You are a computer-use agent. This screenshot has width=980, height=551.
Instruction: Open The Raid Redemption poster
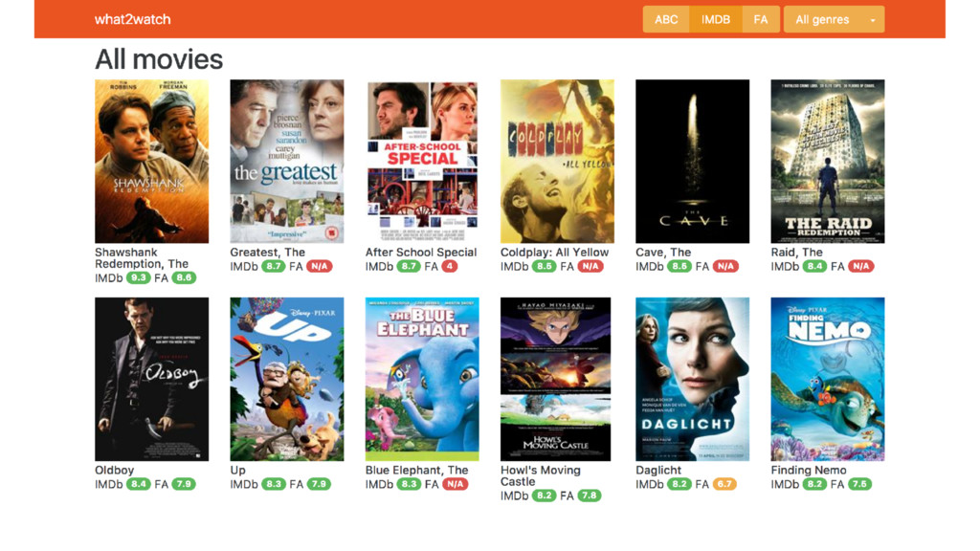pyautogui.click(x=828, y=161)
